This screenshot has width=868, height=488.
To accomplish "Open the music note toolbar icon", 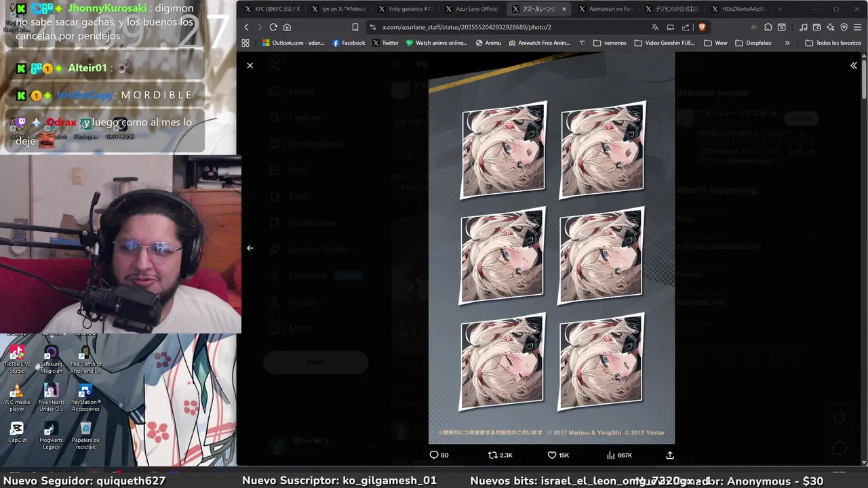I will coord(804,27).
